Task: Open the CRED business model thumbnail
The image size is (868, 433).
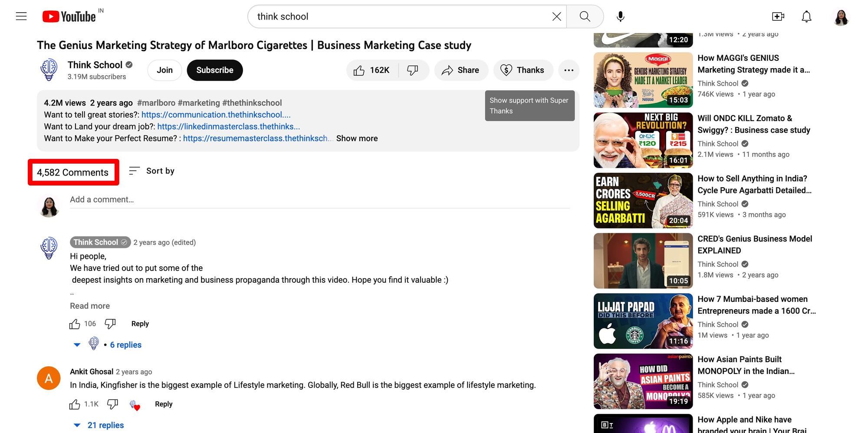Action: (643, 261)
